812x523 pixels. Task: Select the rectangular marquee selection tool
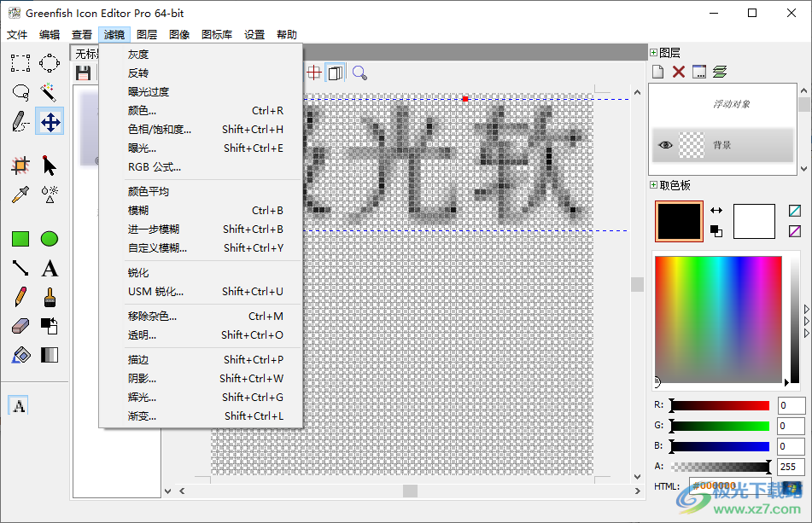[x=20, y=62]
